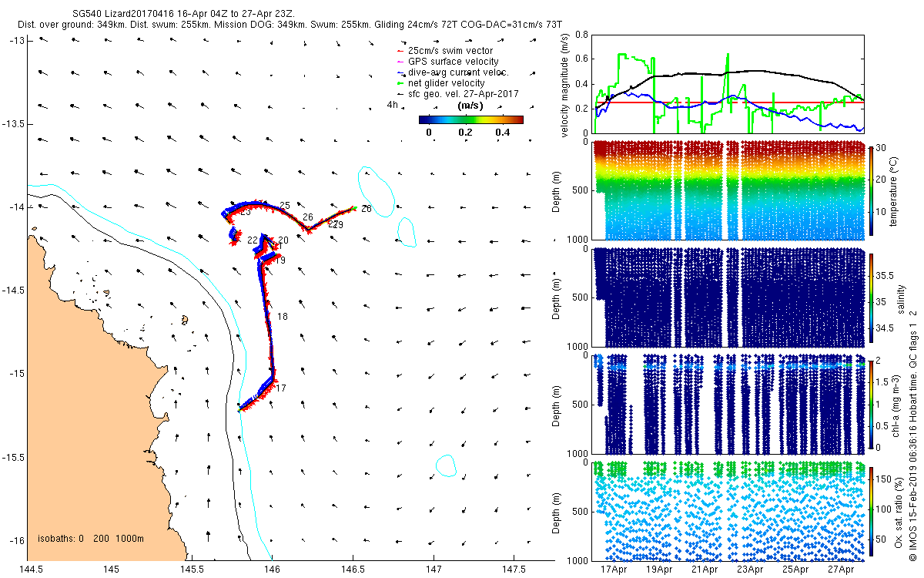Click the '-13.5' latitude tick on the map
Image resolution: width=924 pixels, height=578 pixels.
(x=13, y=124)
